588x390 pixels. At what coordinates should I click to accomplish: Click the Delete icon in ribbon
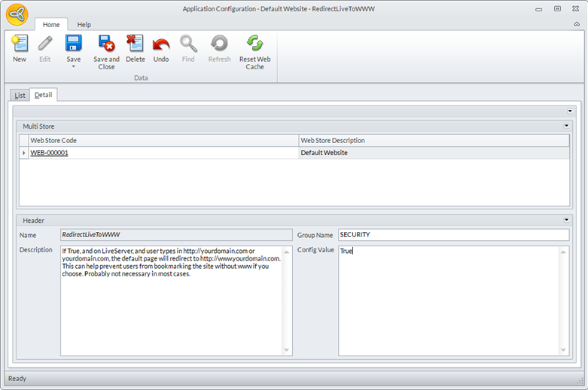coord(136,44)
